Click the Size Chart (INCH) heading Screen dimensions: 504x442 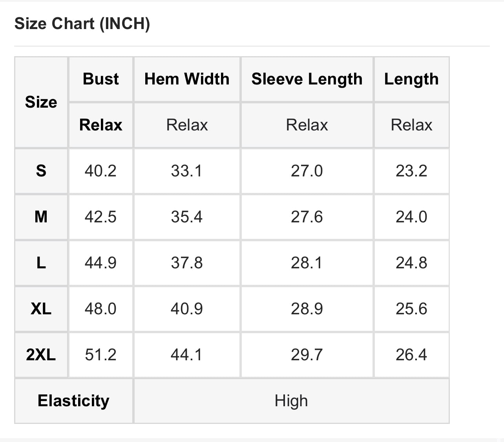point(82,24)
